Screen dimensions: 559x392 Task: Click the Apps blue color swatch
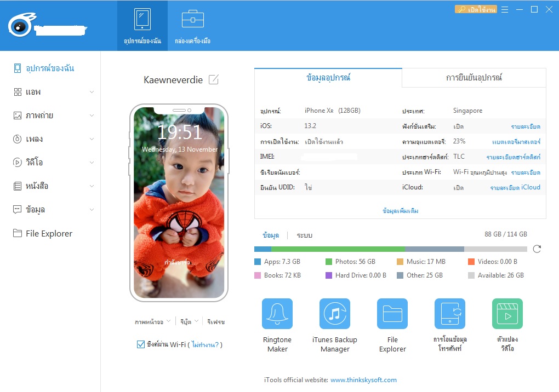258,262
